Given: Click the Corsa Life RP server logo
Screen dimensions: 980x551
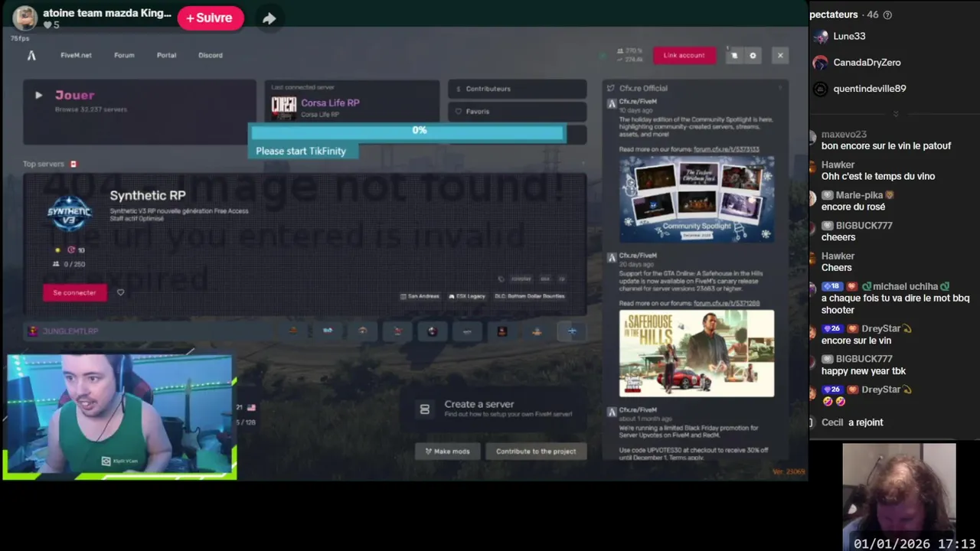Looking at the screenshot, I should (x=283, y=108).
